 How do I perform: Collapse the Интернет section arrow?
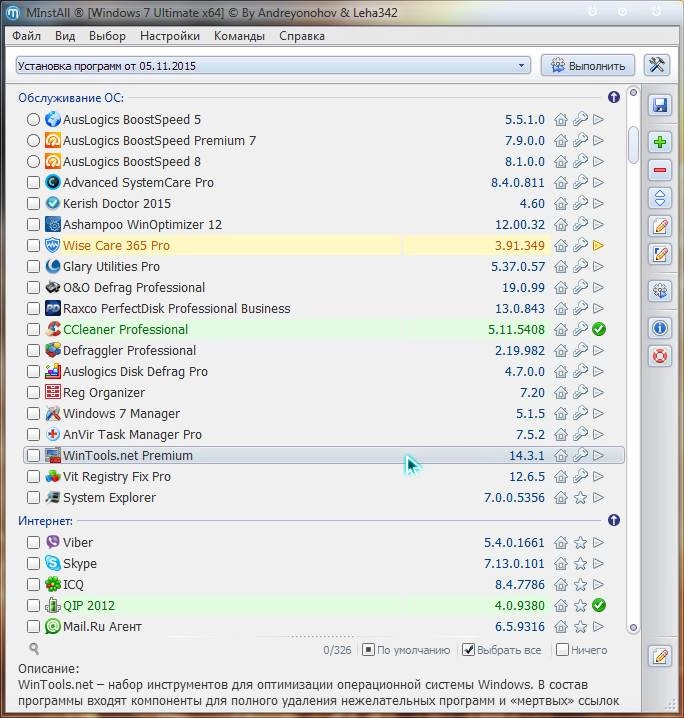613,520
